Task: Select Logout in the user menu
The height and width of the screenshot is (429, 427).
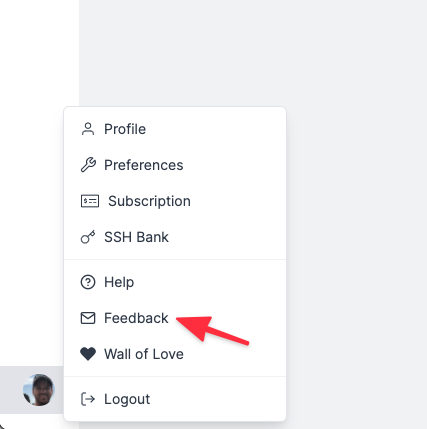Action: coord(175,399)
